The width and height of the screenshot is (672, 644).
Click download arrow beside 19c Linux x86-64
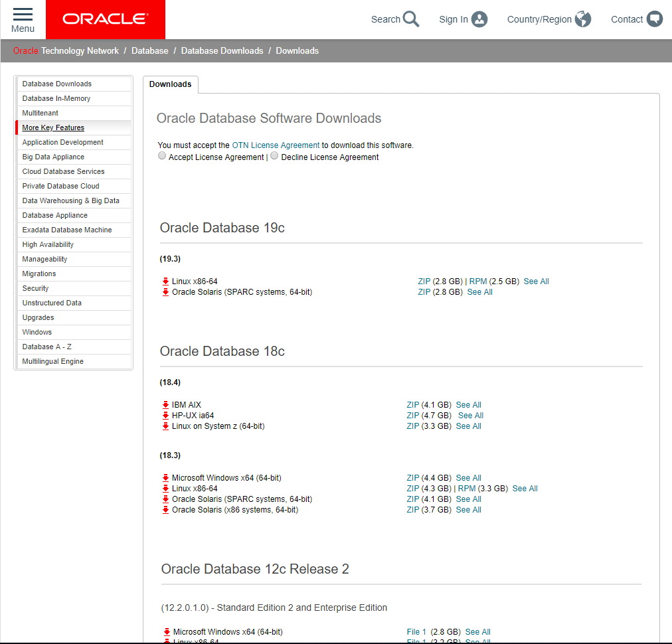[165, 282]
